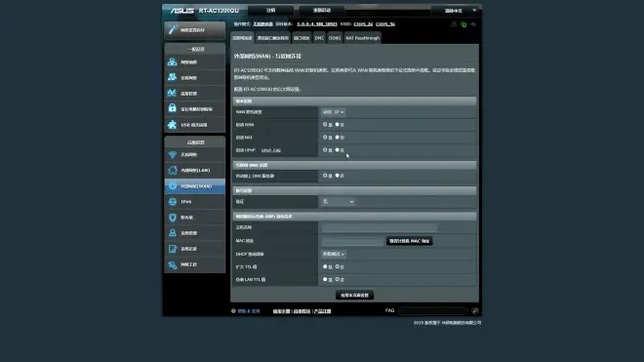Open IPv6 settings in the sidebar
Screen dimensions: 644x362
[x=195, y=202]
